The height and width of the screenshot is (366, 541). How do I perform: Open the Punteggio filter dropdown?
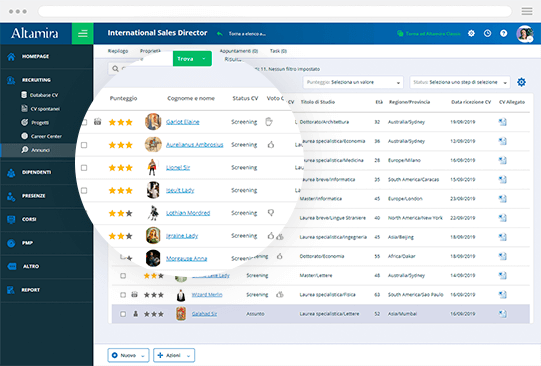tap(353, 82)
